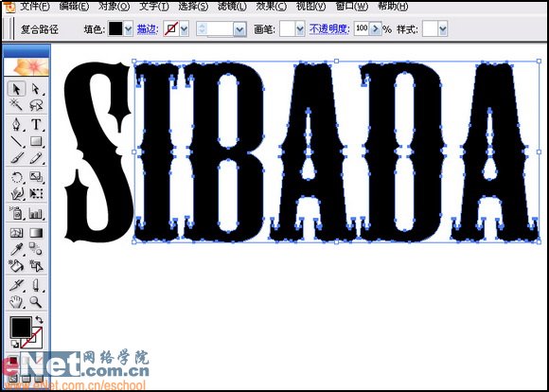Select the Pen tool
Image resolution: width=549 pixels, height=392 pixels.
coord(16,124)
